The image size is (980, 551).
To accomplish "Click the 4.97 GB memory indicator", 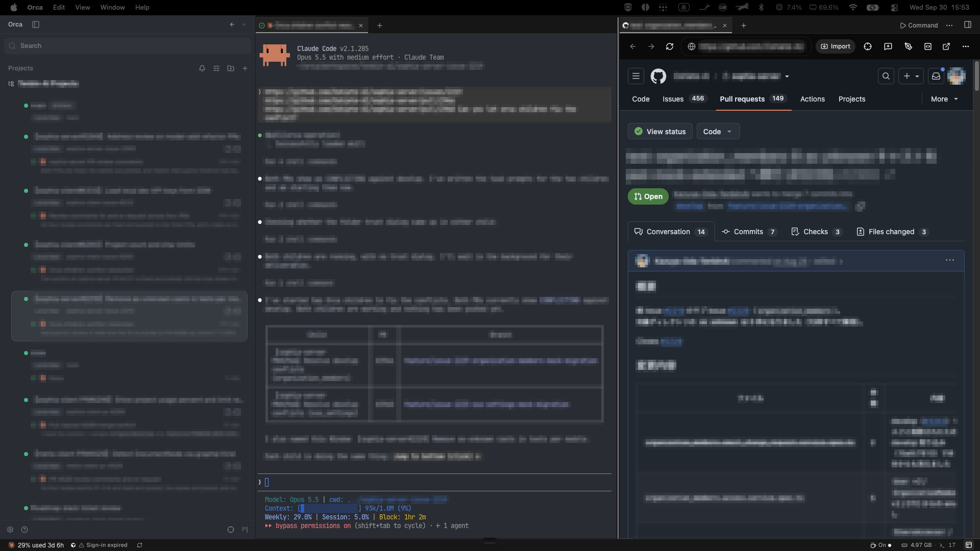I will click(x=917, y=545).
